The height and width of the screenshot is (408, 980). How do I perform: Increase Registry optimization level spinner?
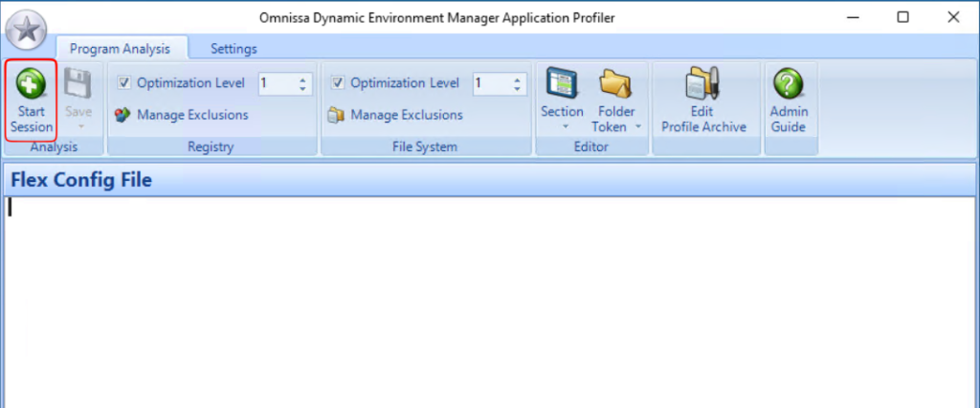302,79
